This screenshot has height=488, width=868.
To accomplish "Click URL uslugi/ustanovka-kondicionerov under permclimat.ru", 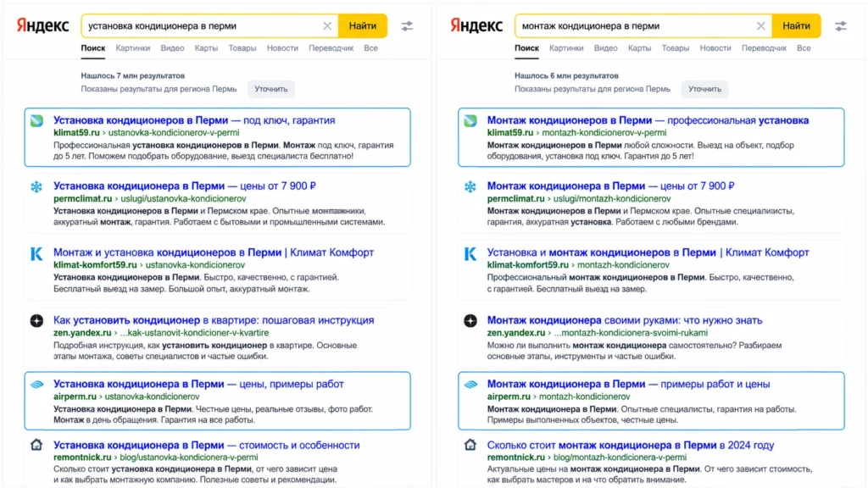I will point(183,198).
